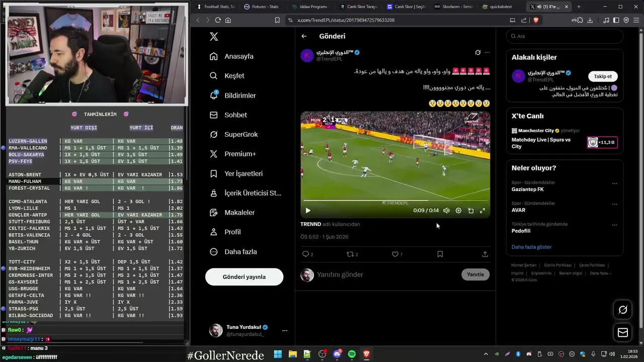Open the floating Grok button
This screenshot has width=644, height=362.
[x=623, y=310]
